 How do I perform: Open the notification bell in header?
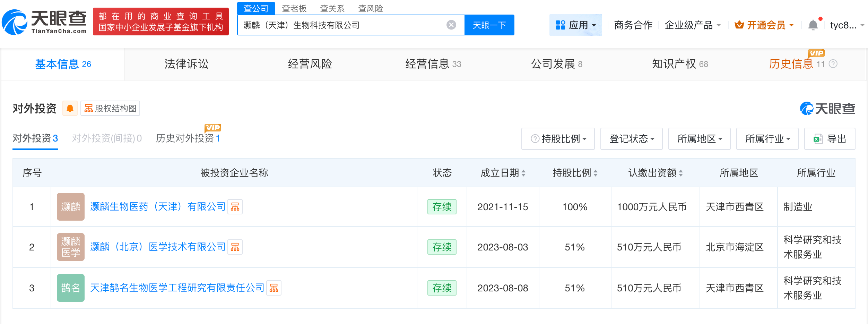pos(813,25)
